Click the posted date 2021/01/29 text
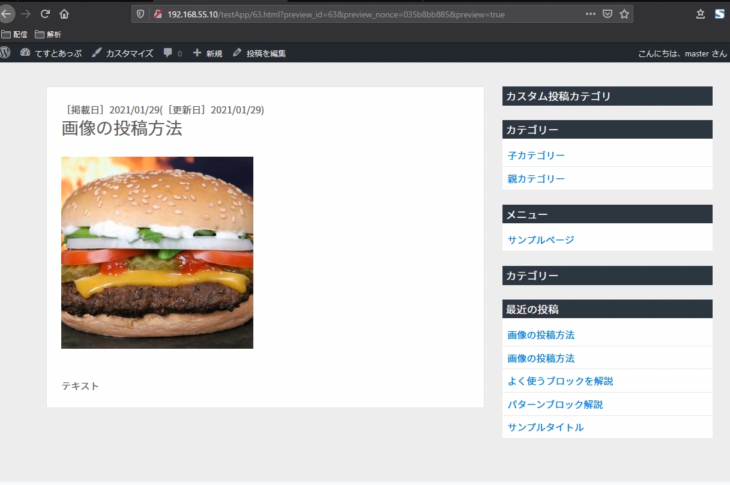The width and height of the screenshot is (730, 485). tap(135, 110)
